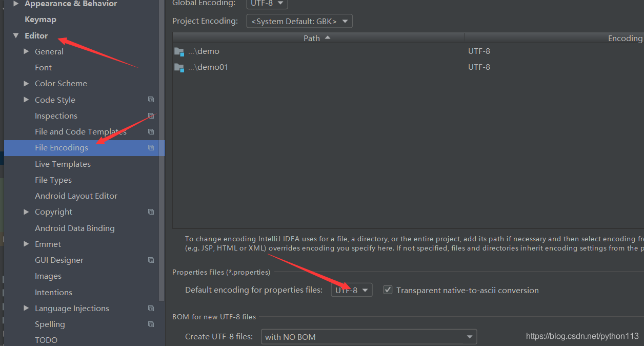Open the Create UTF-8 files BOM dropdown
644x346 pixels.
pos(369,337)
